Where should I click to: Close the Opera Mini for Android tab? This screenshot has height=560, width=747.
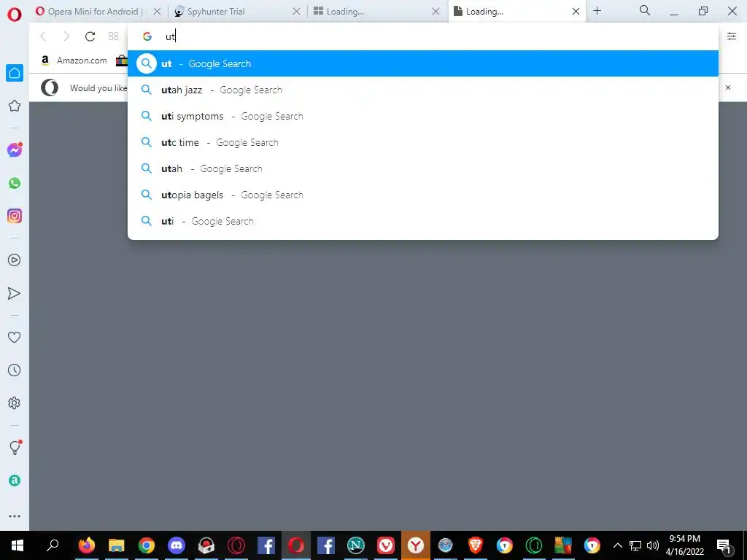tap(158, 12)
